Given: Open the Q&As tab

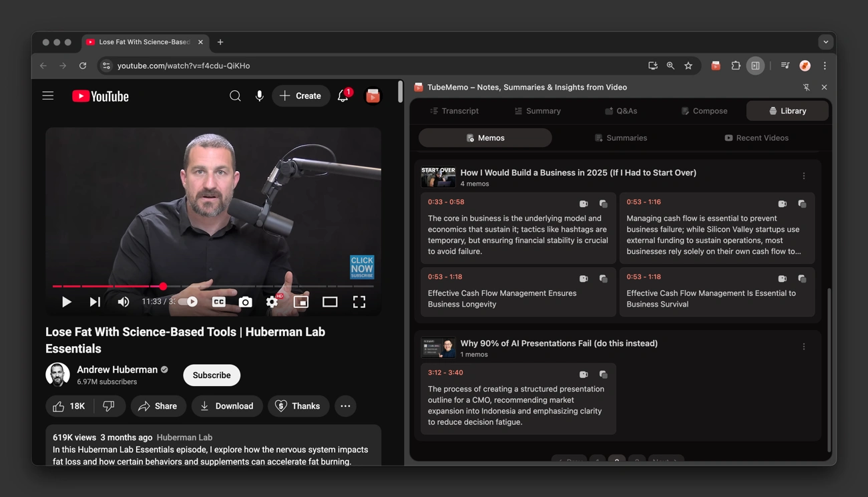Looking at the screenshot, I should (621, 111).
